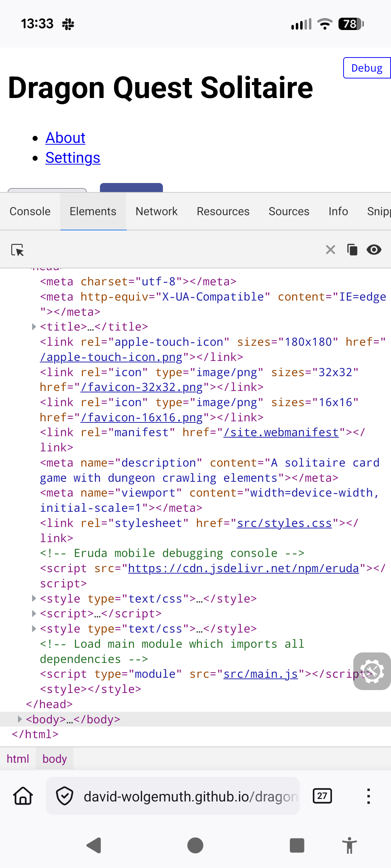Select the meta name="description" line
391x868 pixels.
coord(210,470)
